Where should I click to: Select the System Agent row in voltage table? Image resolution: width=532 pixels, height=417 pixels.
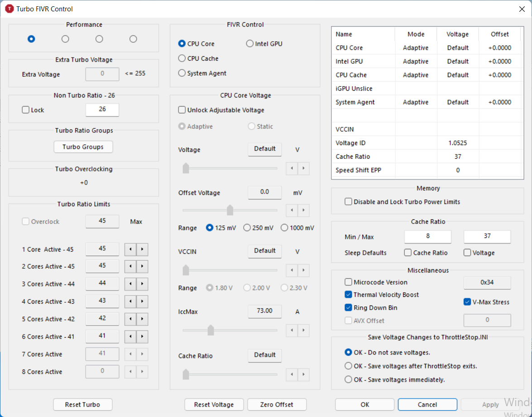(355, 102)
